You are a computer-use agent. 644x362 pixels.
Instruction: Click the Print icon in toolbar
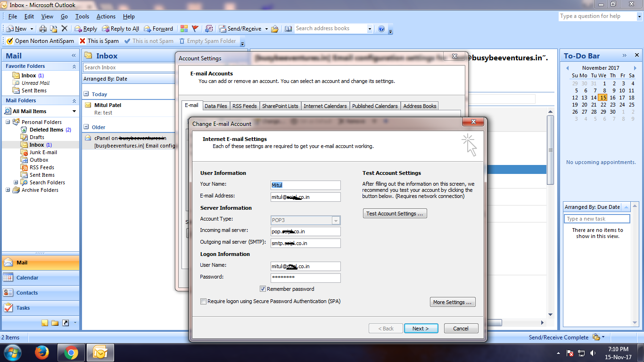[x=43, y=29]
